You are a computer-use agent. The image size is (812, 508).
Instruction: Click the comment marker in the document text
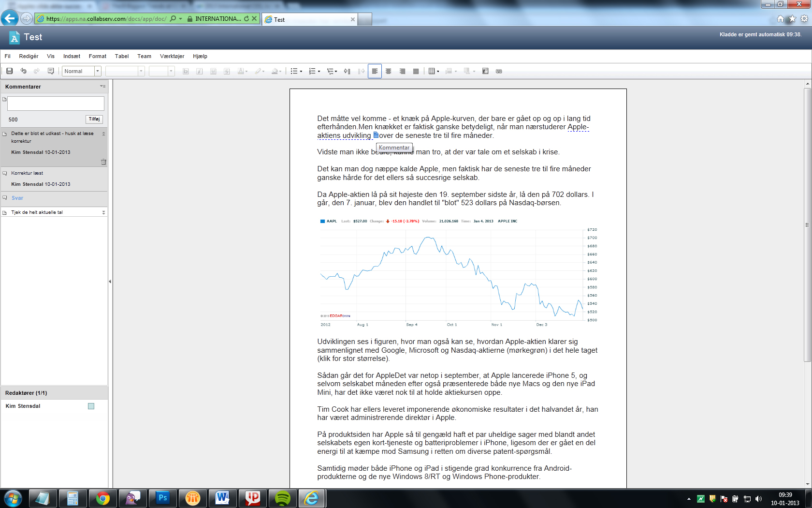pos(376,135)
